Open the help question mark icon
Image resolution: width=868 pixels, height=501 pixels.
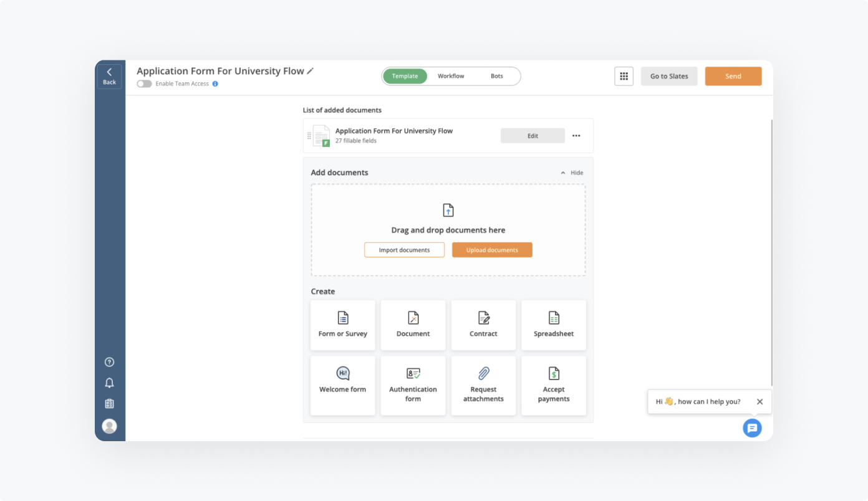110,362
